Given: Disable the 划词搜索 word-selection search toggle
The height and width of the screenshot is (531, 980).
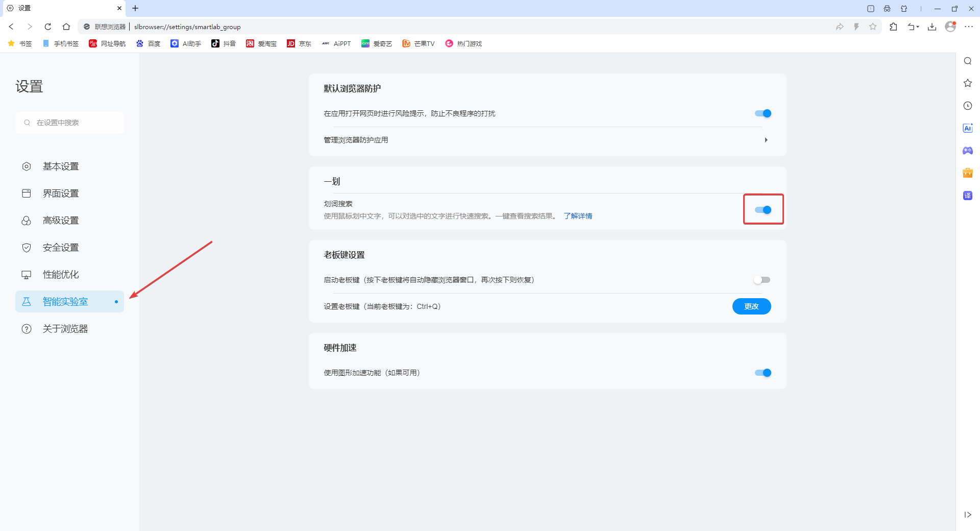Looking at the screenshot, I should [763, 209].
